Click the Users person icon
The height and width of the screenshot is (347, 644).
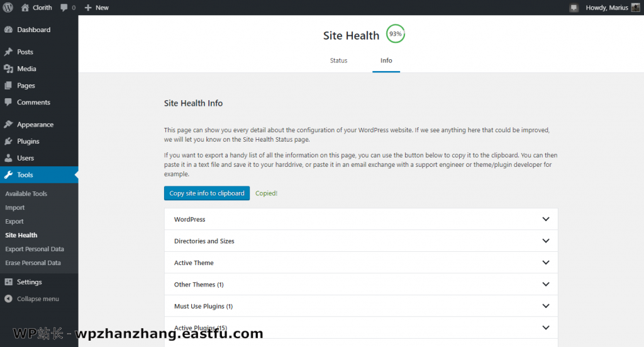(8, 158)
